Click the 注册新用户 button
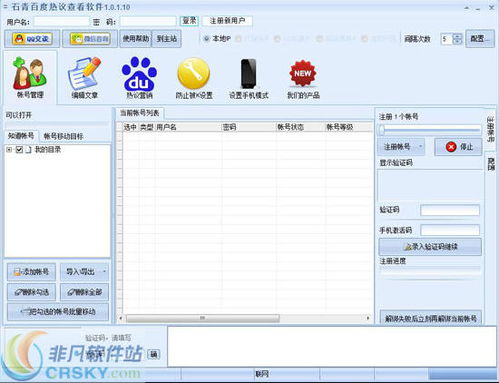The image size is (499, 383). (x=227, y=21)
